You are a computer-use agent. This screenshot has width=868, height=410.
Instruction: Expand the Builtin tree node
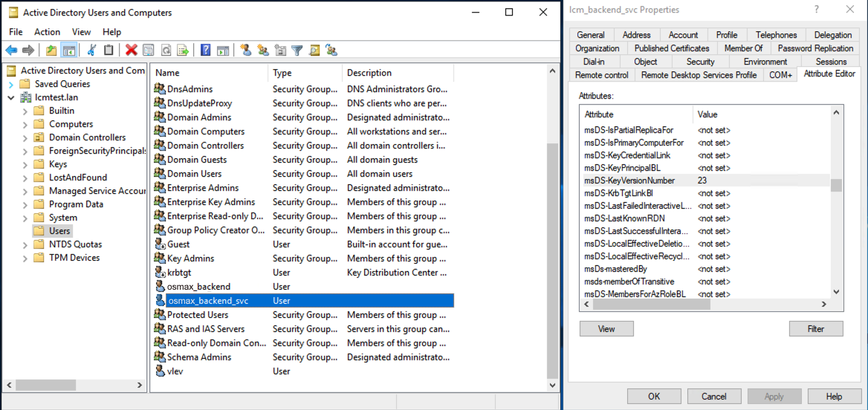point(25,111)
